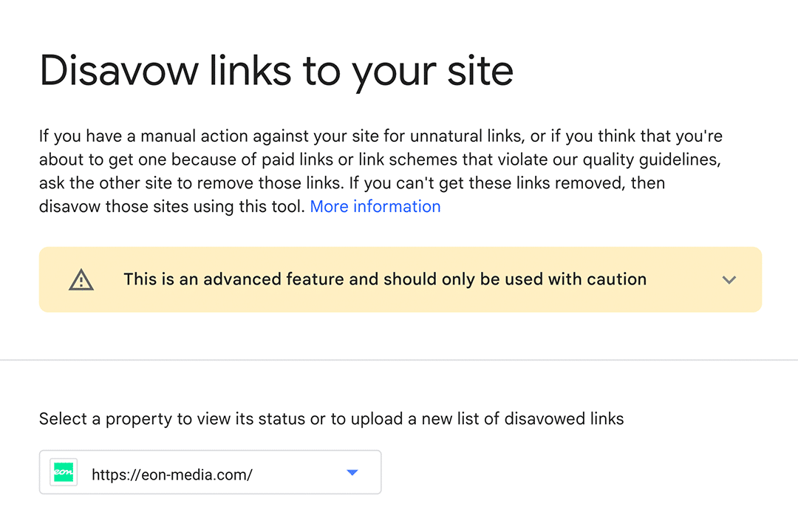Click "disavow those sites using this tool" text

coord(171,207)
